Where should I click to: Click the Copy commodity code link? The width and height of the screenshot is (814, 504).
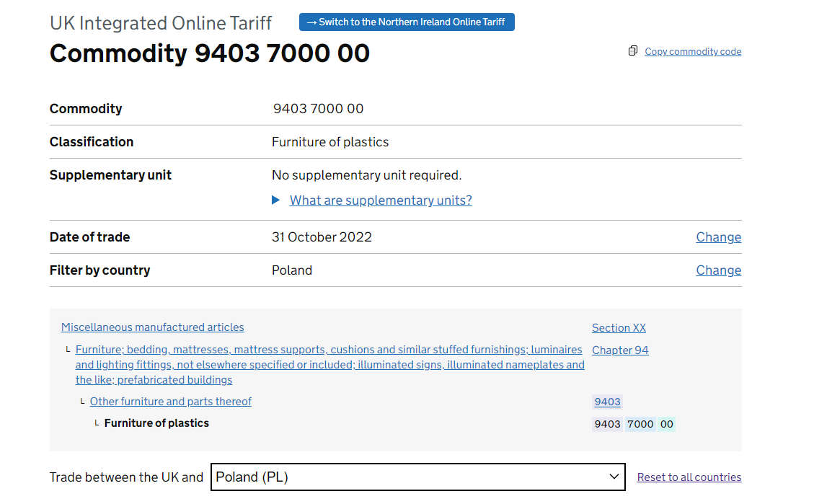(x=692, y=51)
